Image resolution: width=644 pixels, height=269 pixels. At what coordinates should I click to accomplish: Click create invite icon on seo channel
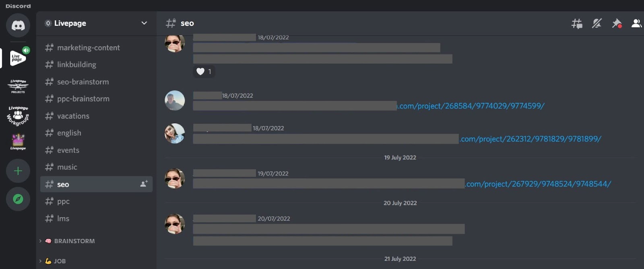(x=144, y=184)
